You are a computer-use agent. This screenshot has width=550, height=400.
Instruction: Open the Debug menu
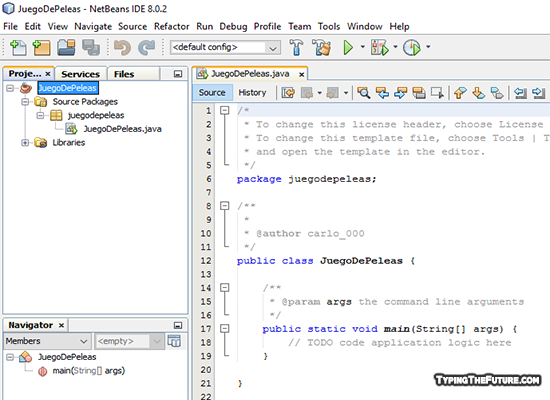[x=233, y=27]
